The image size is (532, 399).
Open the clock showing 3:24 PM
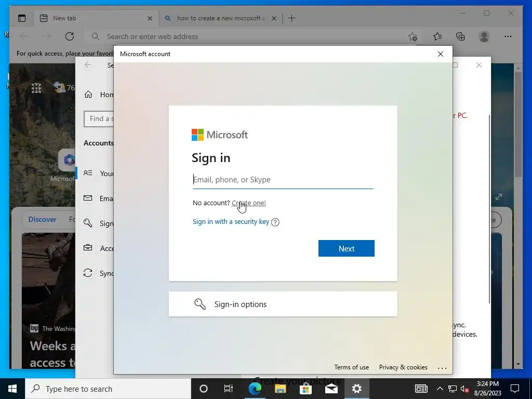(x=487, y=389)
